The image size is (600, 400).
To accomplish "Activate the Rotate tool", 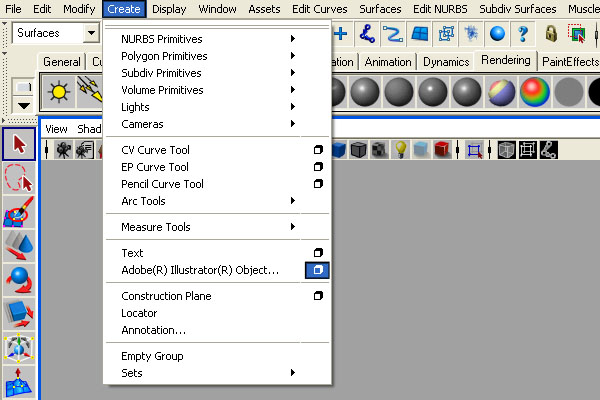I will tap(19, 282).
